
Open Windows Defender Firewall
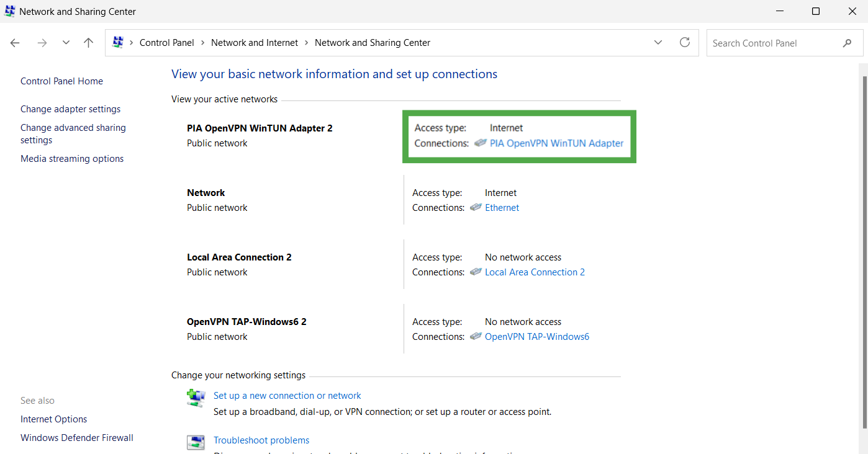[x=77, y=438]
